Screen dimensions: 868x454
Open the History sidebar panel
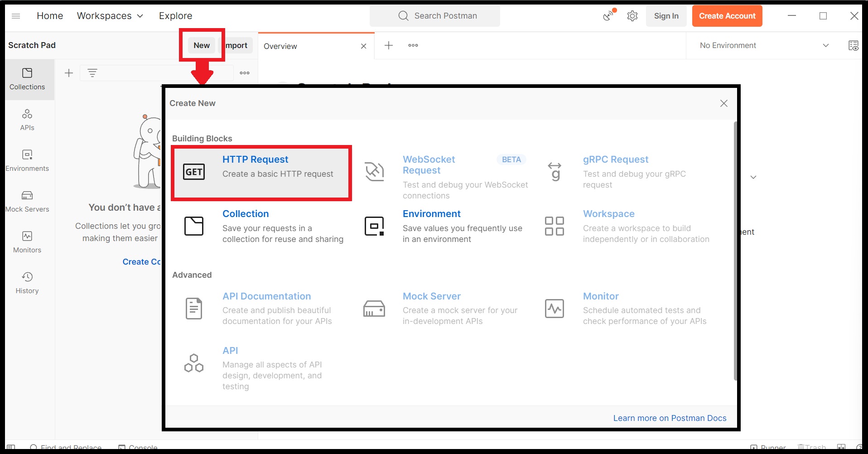coord(27,282)
